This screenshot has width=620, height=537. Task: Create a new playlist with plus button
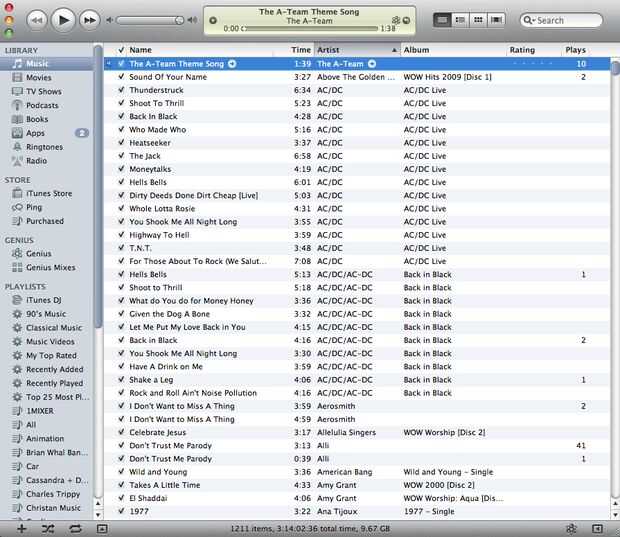(x=21, y=529)
